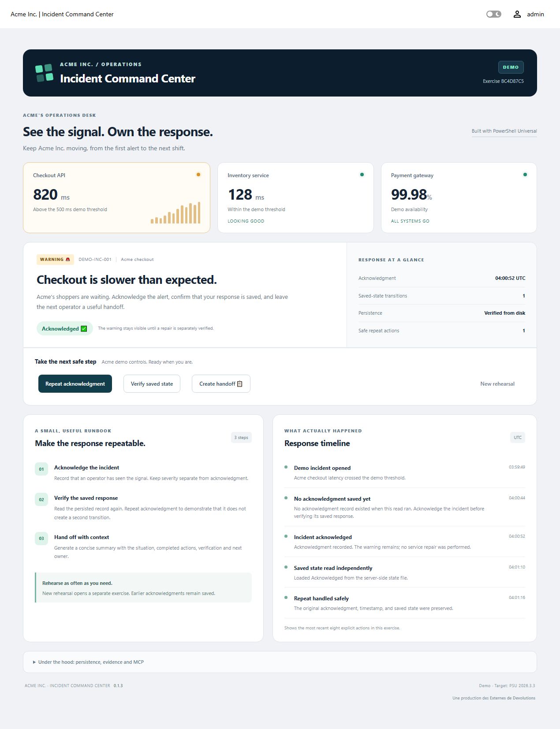Click the orange Checkout API status dot
Image resolution: width=560 pixels, height=729 pixels.
click(x=198, y=175)
